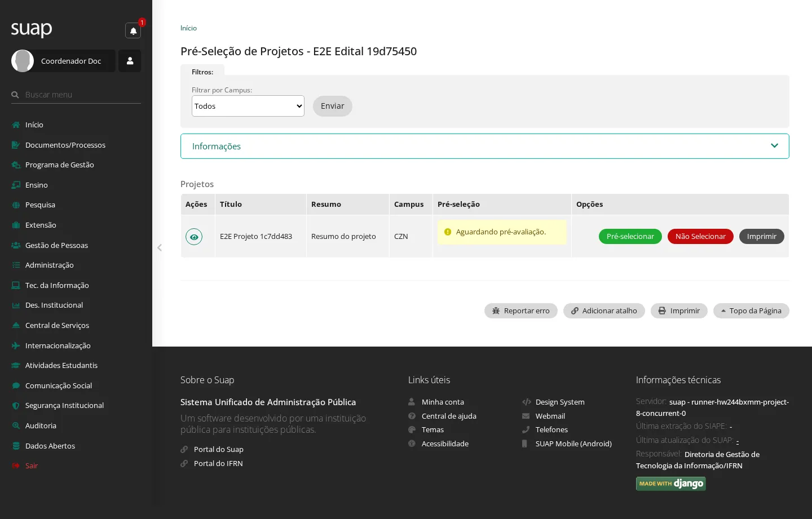Open the Central de Serviços menu
812x519 pixels.
76,325
